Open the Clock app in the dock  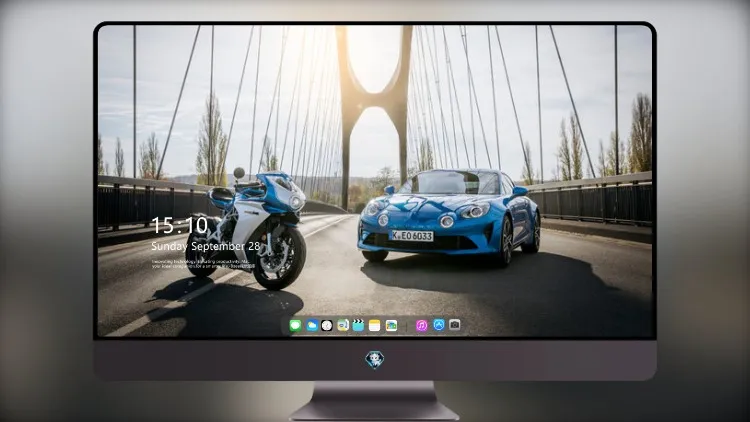[x=327, y=326]
